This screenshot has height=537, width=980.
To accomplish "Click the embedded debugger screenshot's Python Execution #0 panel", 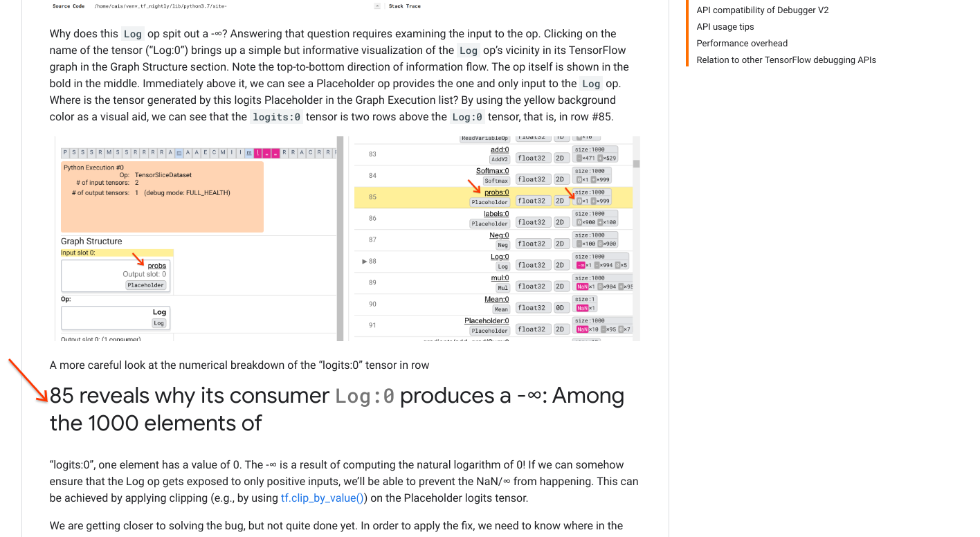I will click(x=162, y=197).
